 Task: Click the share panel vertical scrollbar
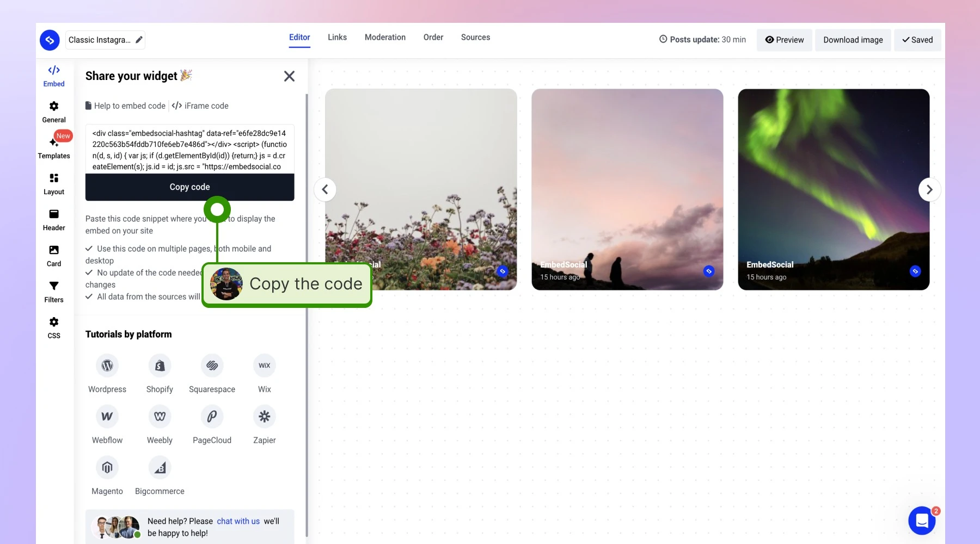pyautogui.click(x=307, y=316)
